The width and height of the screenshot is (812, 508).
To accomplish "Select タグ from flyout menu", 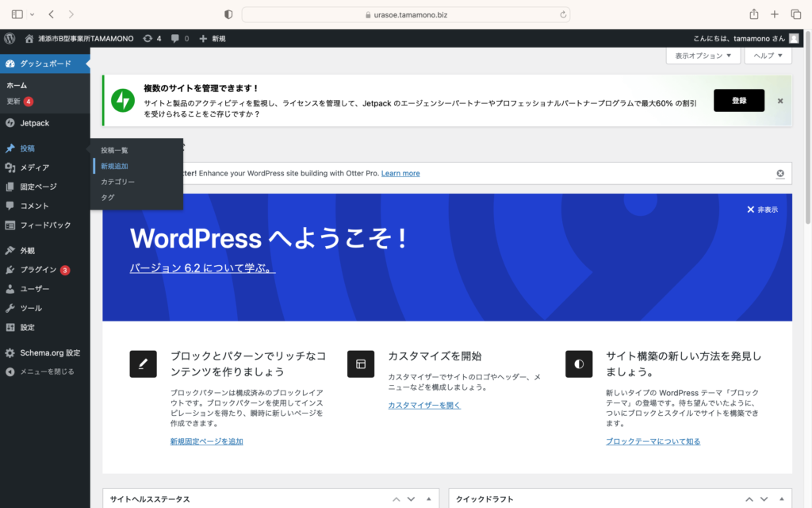I will [x=108, y=198].
